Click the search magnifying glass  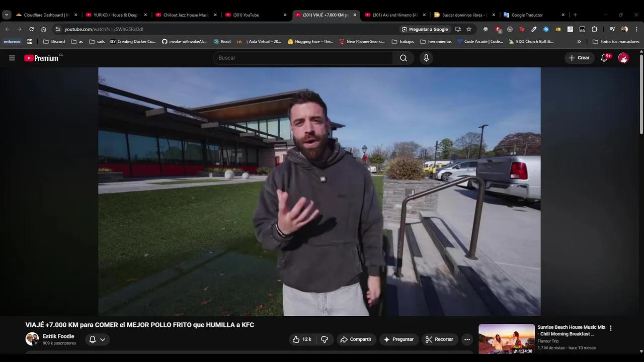(403, 58)
